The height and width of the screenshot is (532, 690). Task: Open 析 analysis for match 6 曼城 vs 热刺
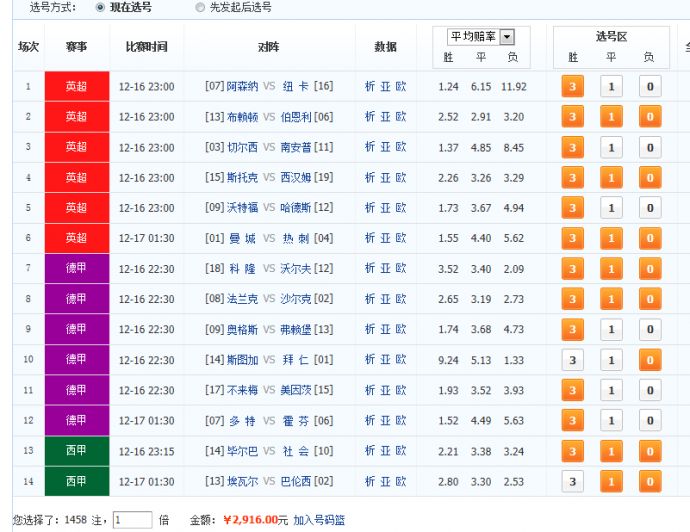pos(370,238)
